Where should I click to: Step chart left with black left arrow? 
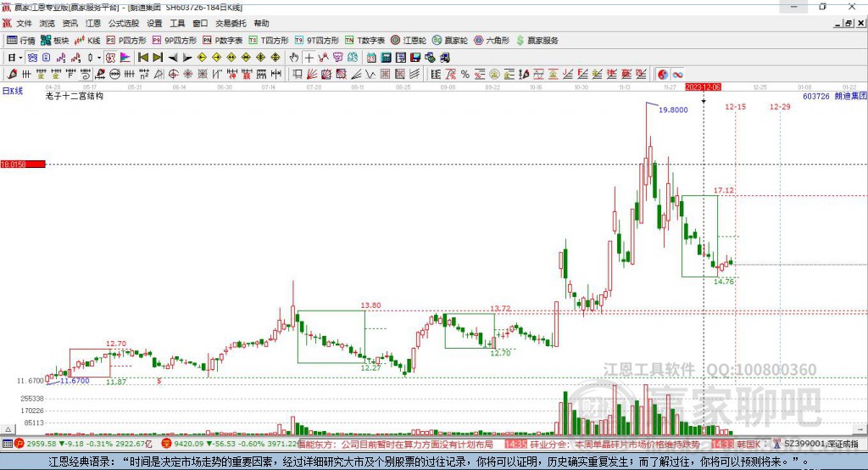click(x=173, y=58)
